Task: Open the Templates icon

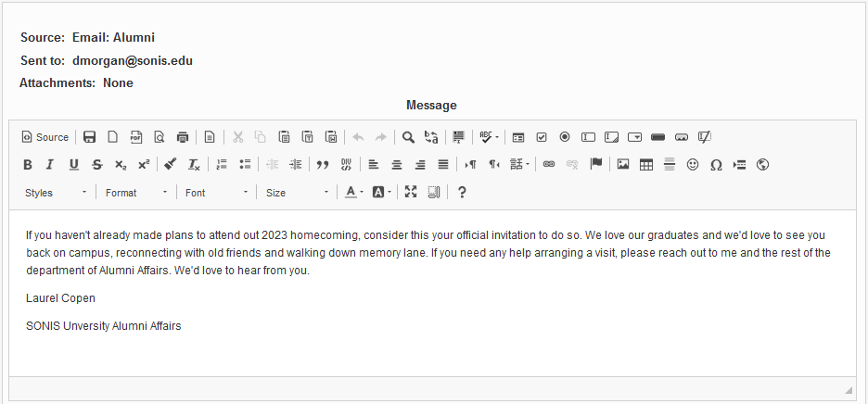Action: (210, 137)
